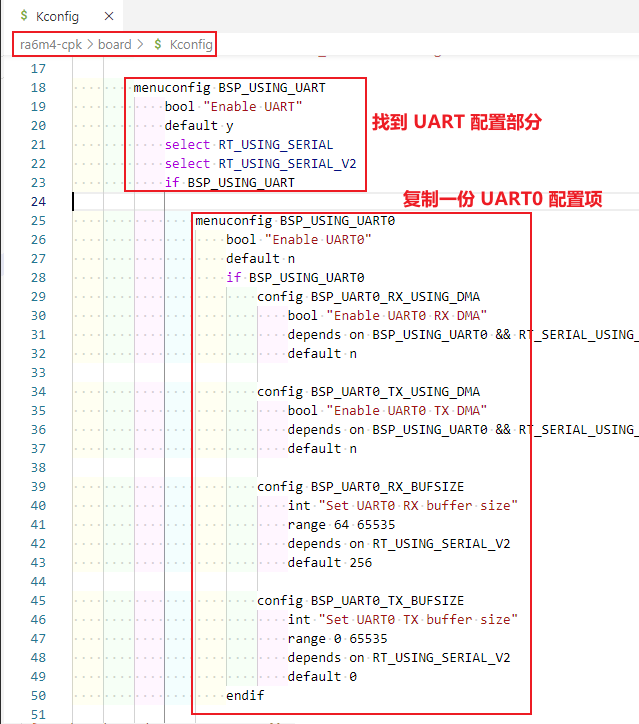This screenshot has width=639, height=724.
Task: Click config BSP_UART0_TX_BUFSIZE entry
Action: 360,601
